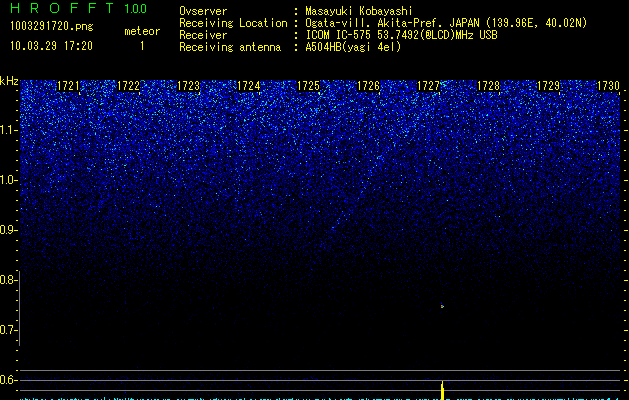This screenshot has width=629, height=400.
Task: Click the 1727 time axis label
Action: 428,86
